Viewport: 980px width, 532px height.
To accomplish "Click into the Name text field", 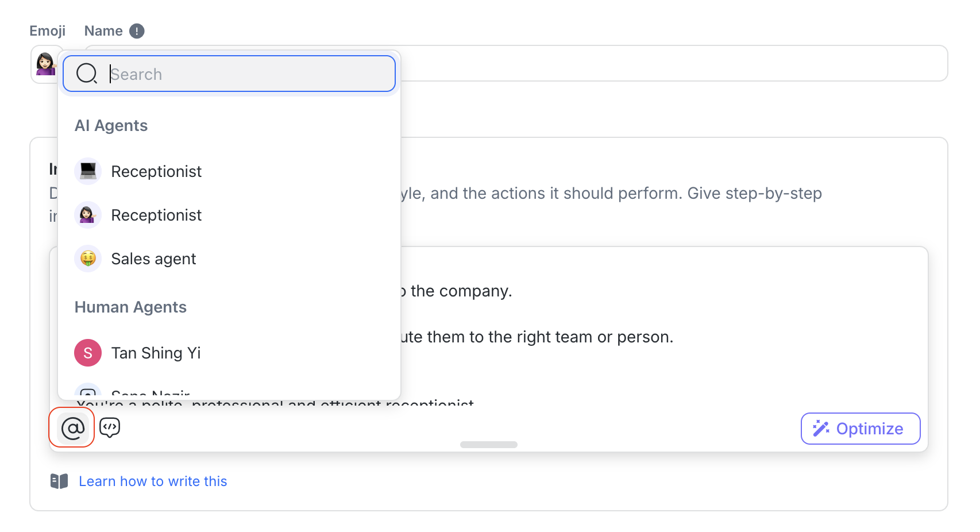I will [672, 63].
